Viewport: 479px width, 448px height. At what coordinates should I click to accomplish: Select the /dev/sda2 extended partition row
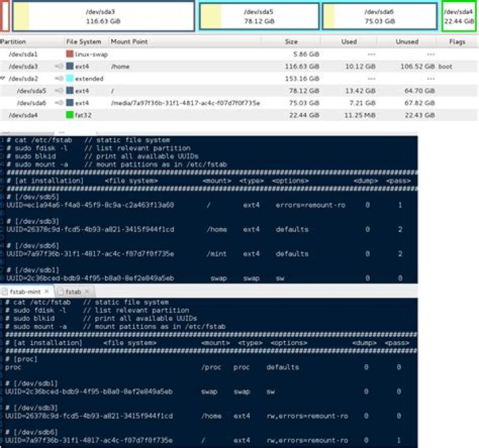[x=238, y=78]
